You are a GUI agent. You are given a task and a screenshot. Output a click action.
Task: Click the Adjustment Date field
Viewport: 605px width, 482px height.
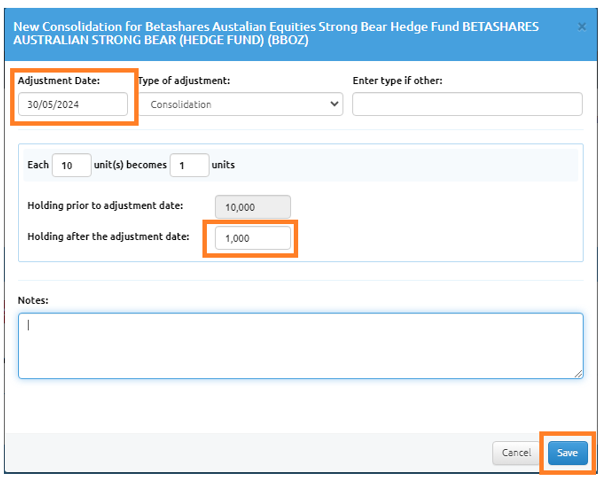(73, 104)
